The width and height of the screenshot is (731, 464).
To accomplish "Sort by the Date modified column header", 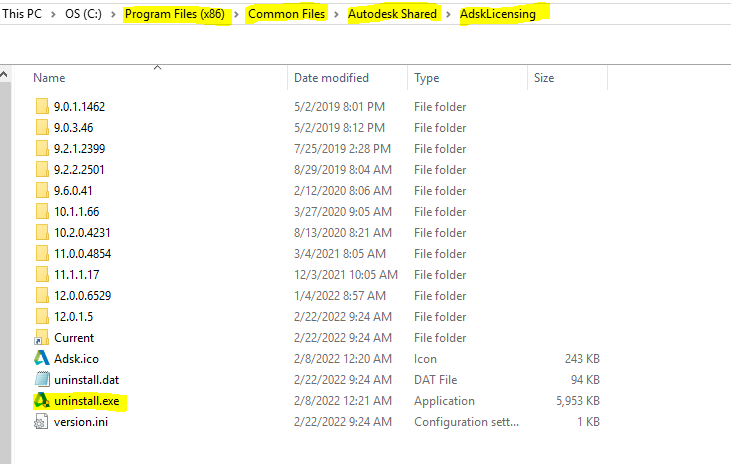I will point(331,78).
